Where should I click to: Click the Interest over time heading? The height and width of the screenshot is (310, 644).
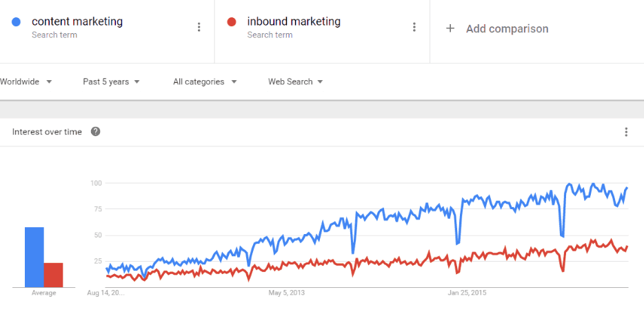[47, 132]
